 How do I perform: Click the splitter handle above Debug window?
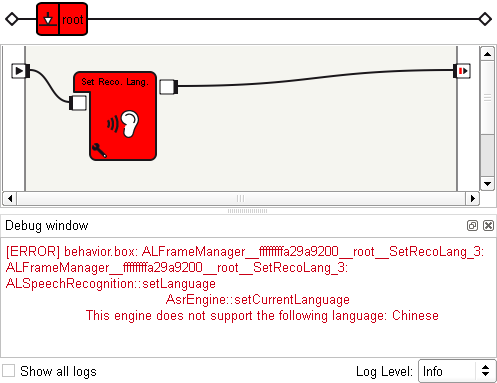tap(247, 211)
